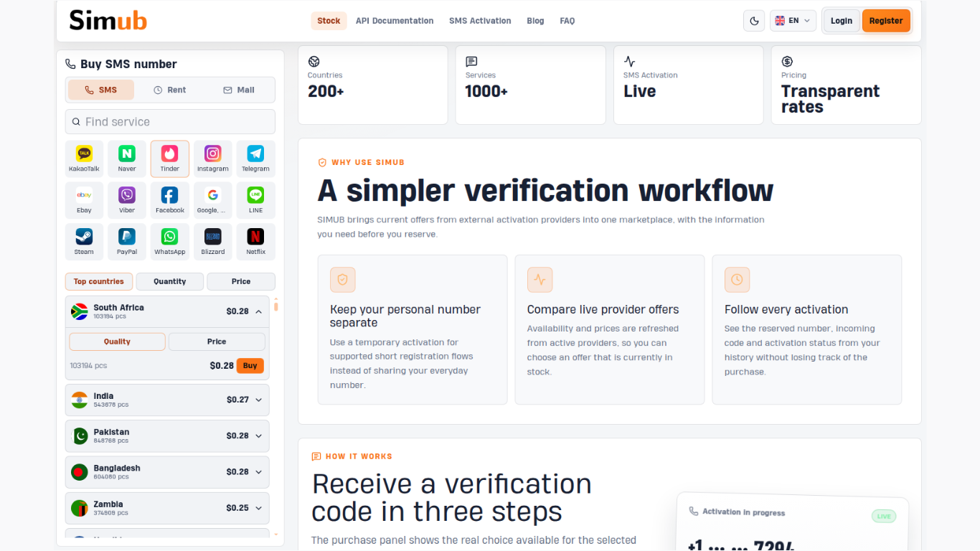The width and height of the screenshot is (980, 551).
Task: Click the shield icon above Keep your personal number
Action: [342, 280]
